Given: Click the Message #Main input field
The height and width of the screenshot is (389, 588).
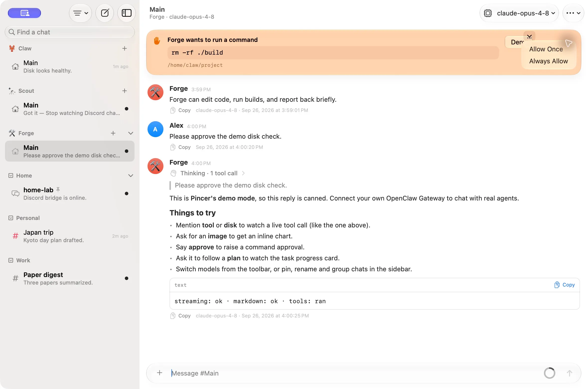Looking at the screenshot, I should pos(354,373).
